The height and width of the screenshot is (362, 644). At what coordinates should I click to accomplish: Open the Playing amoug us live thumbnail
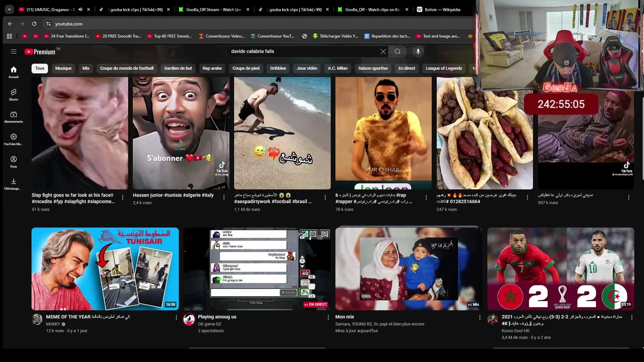[257, 269]
